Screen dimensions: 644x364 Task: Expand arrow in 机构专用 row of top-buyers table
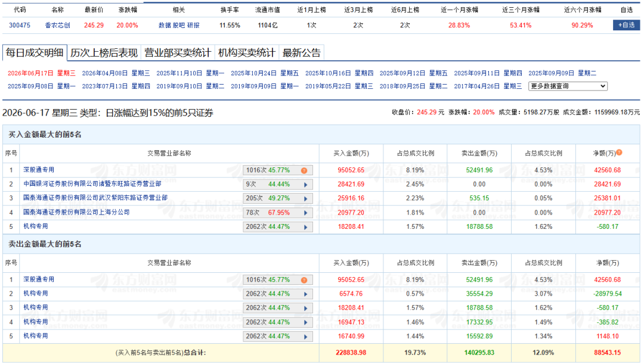click(305, 228)
